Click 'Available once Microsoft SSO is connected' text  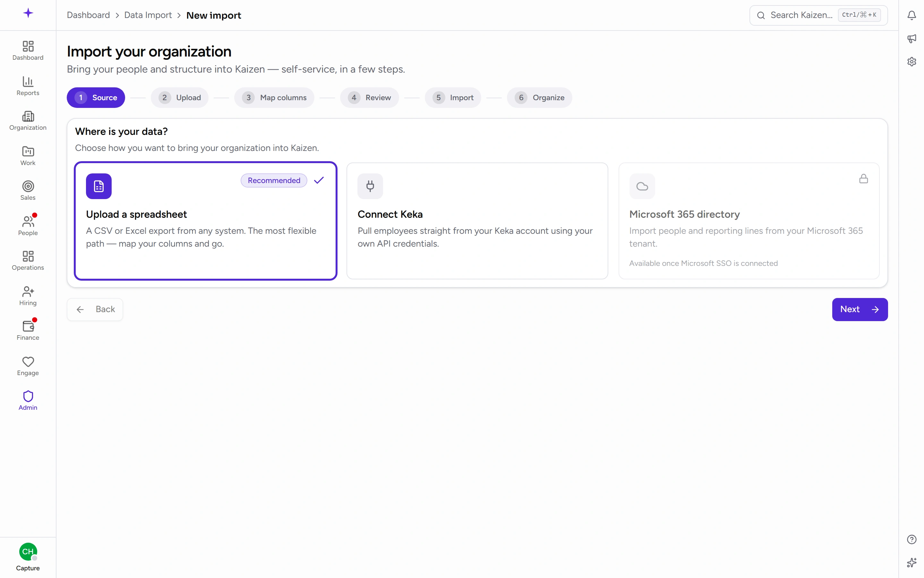pos(703,263)
